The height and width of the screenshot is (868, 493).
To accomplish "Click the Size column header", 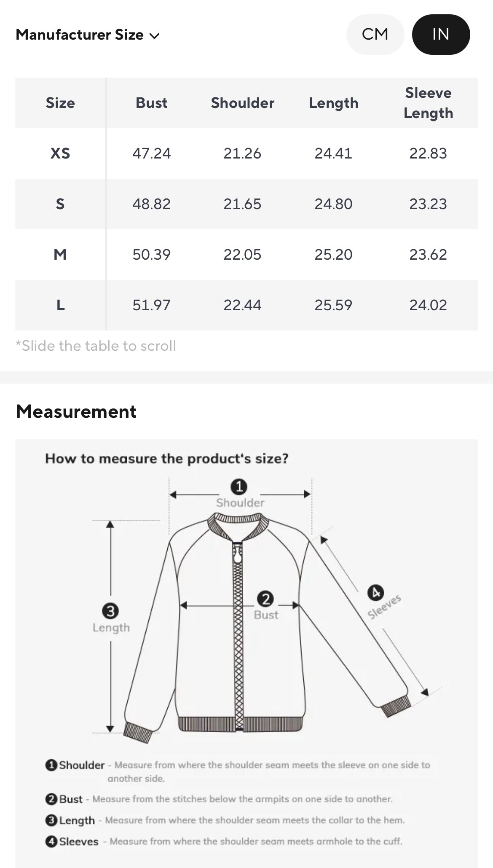I will (60, 103).
